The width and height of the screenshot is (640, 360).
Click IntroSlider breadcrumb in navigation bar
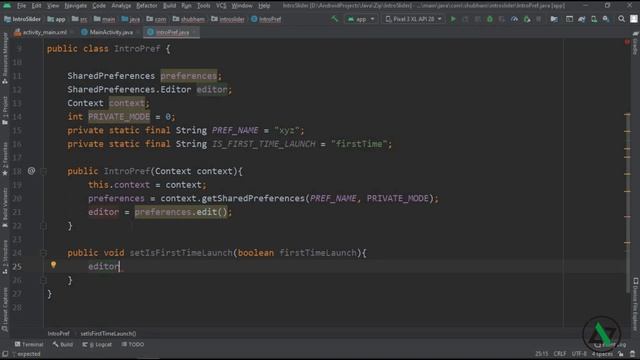[22, 19]
